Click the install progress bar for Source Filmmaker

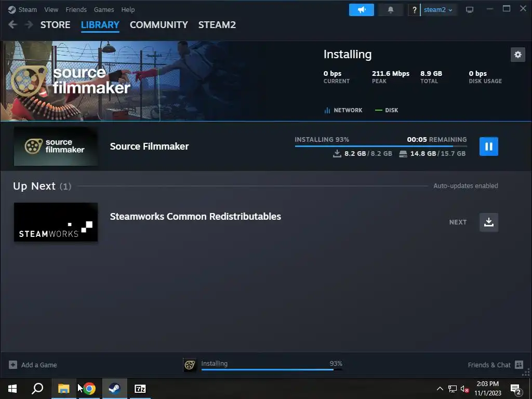click(x=381, y=146)
